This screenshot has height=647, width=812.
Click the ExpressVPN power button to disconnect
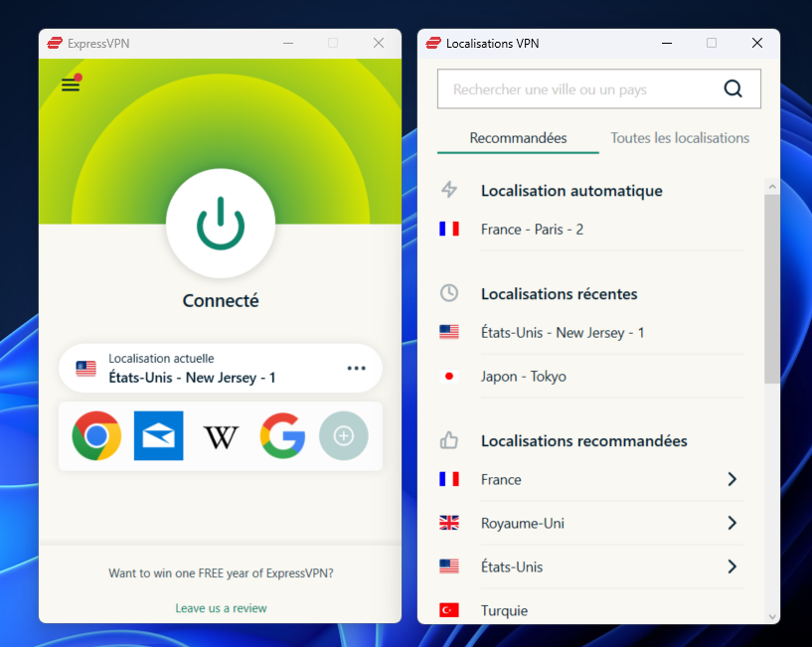coord(220,224)
